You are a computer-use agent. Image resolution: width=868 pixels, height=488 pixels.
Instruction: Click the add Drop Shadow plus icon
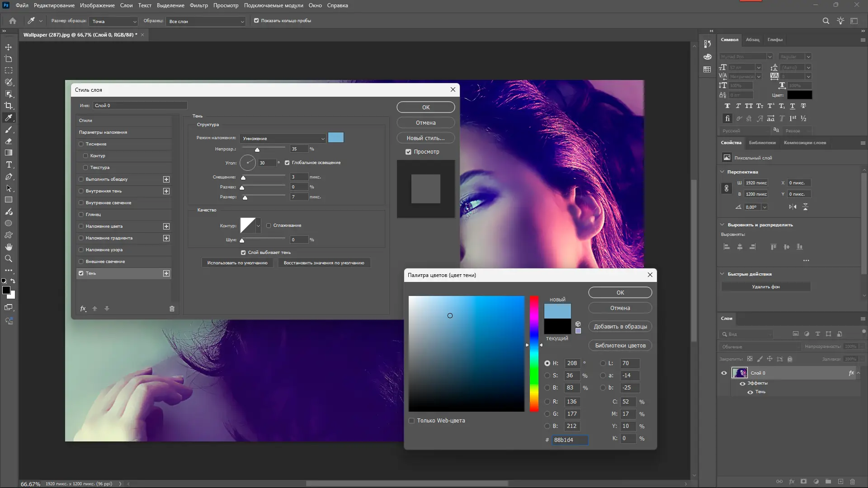coord(166,273)
